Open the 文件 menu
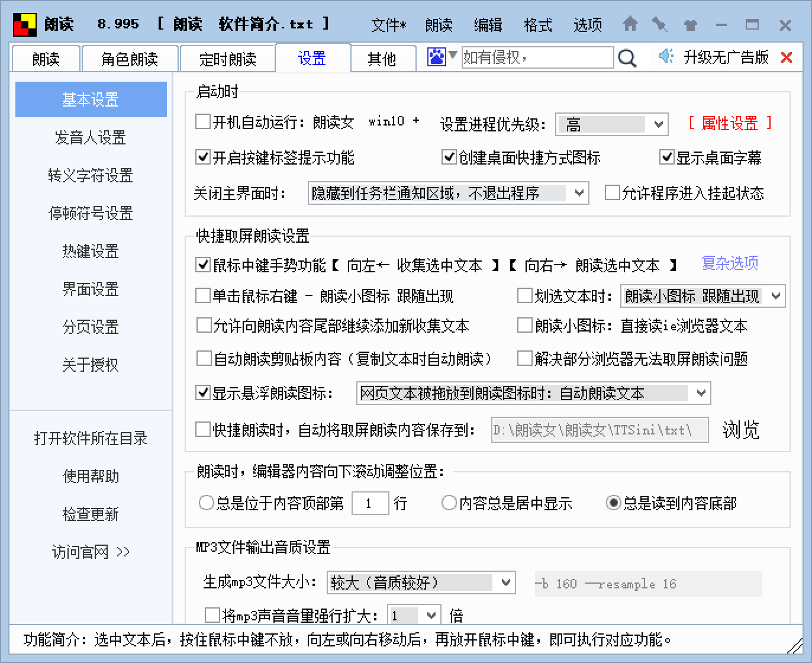This screenshot has width=812, height=663. (x=388, y=25)
